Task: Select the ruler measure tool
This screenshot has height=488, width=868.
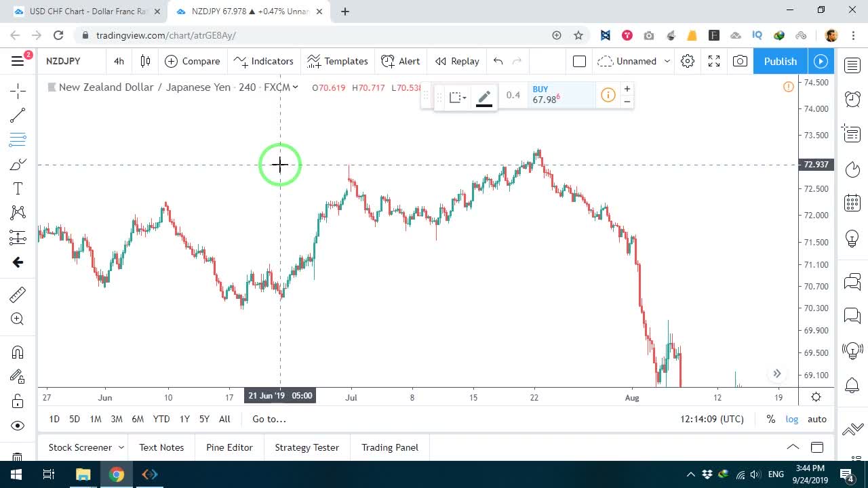Action: tap(18, 294)
